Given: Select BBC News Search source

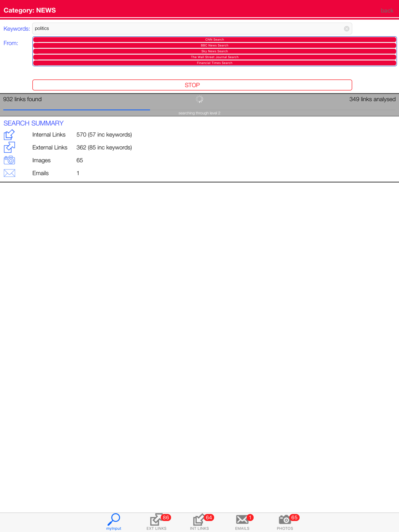Looking at the screenshot, I should [x=215, y=45].
